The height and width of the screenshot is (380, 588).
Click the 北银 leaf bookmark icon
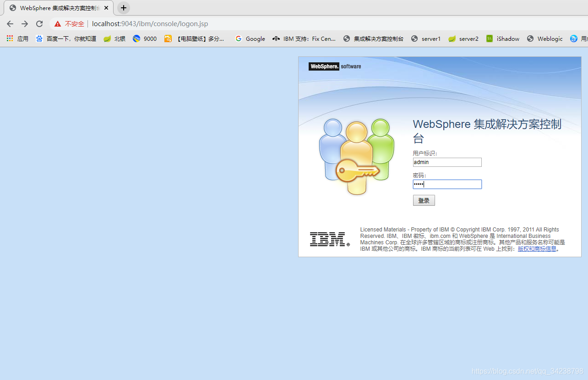(107, 39)
